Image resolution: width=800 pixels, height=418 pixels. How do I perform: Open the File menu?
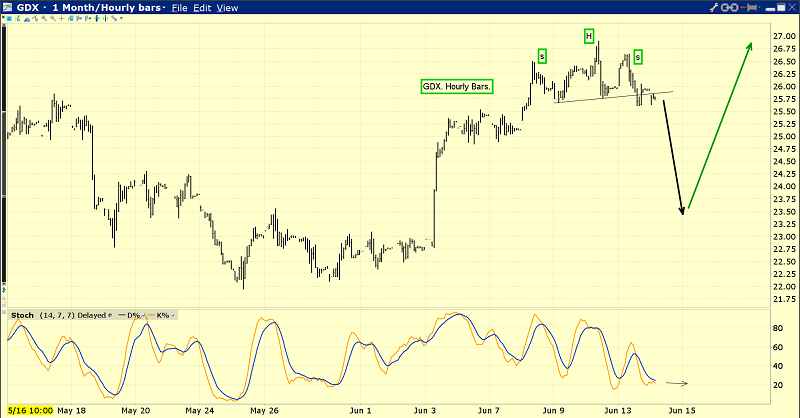[x=179, y=8]
